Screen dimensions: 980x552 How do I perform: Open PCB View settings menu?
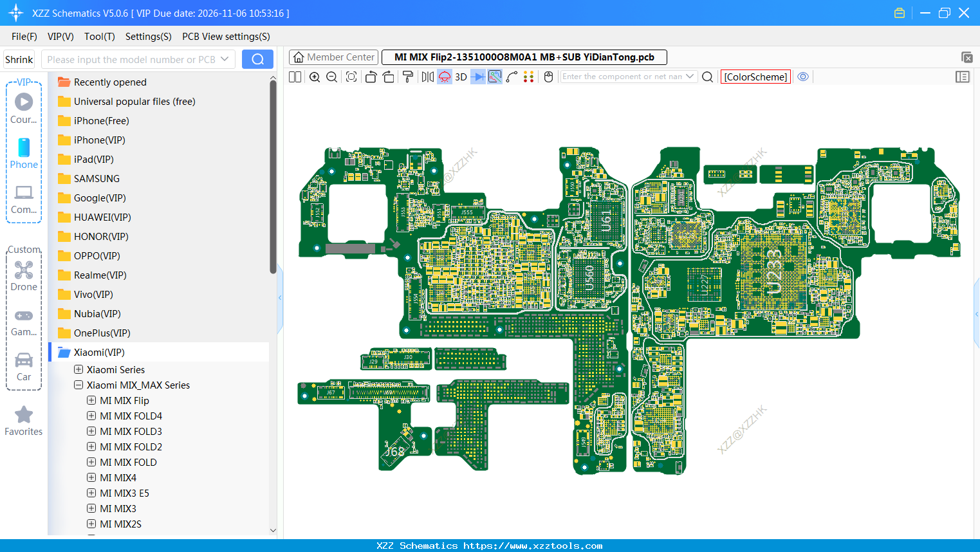[226, 37]
